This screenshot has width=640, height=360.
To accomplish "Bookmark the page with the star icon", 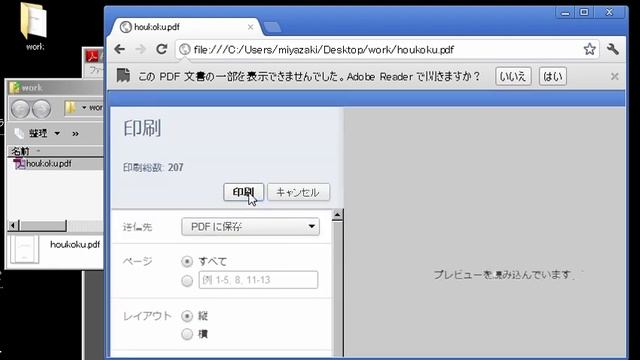I will pos(589,49).
